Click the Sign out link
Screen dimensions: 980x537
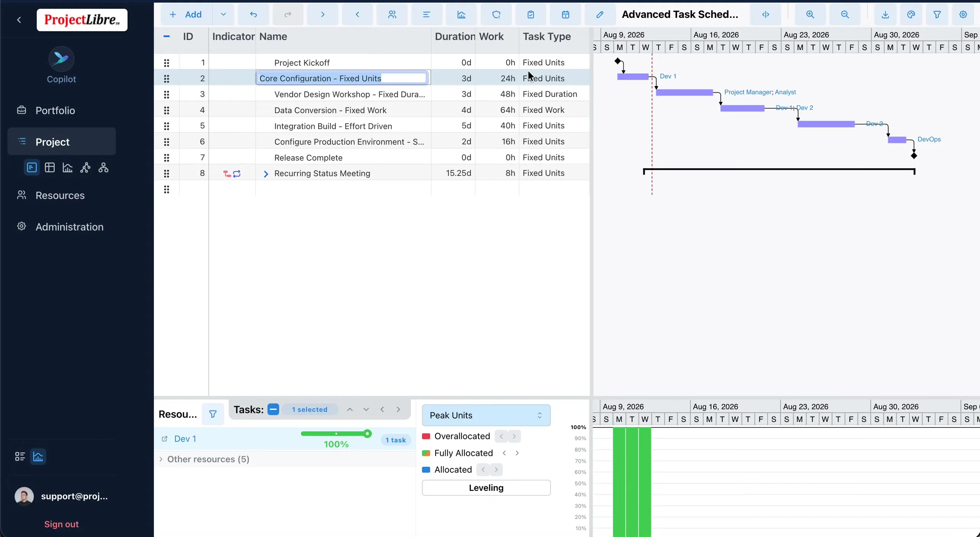(61, 524)
